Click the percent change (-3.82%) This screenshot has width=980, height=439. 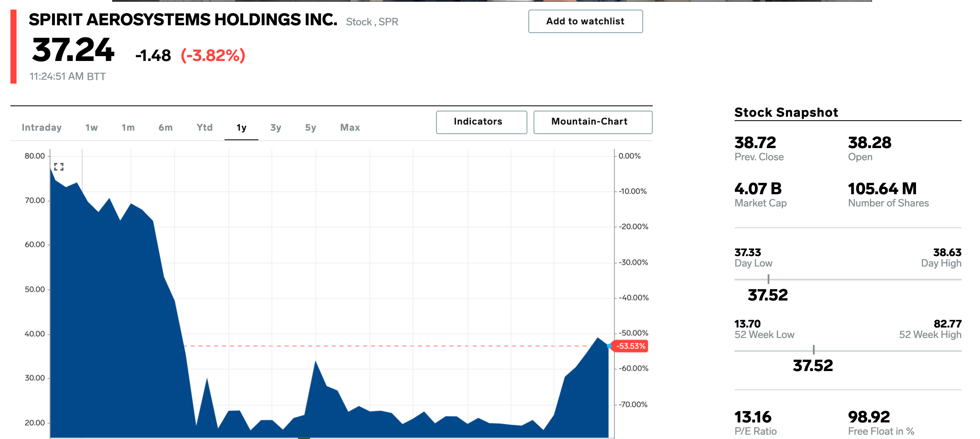point(213,56)
